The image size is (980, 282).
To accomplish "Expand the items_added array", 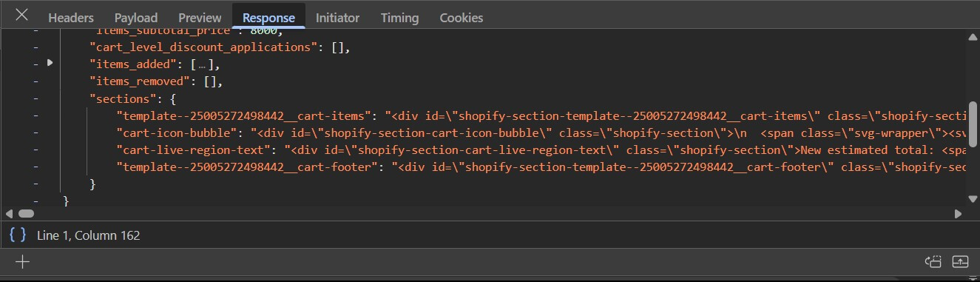I will (50, 63).
